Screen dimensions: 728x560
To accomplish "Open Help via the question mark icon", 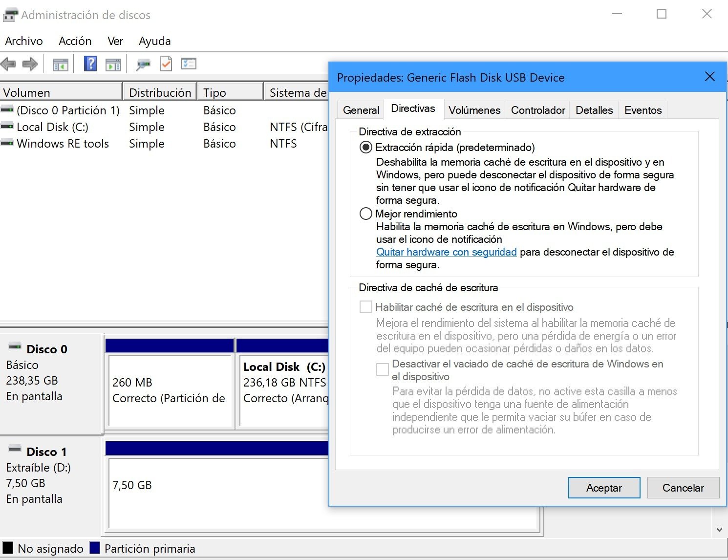I will click(x=90, y=64).
